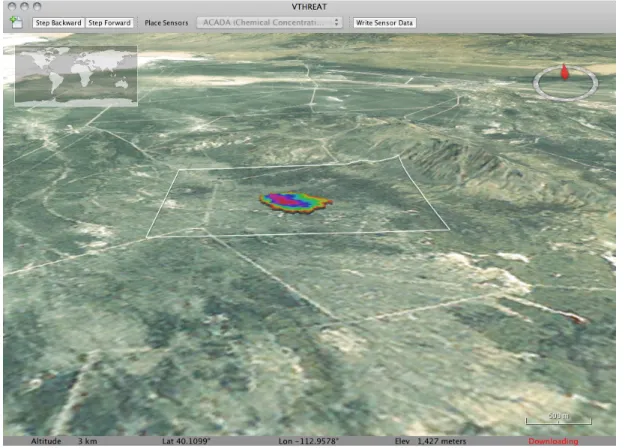Screen dimensions: 625x448
Task: Click the Altitude 3 km readout
Action: point(64,441)
